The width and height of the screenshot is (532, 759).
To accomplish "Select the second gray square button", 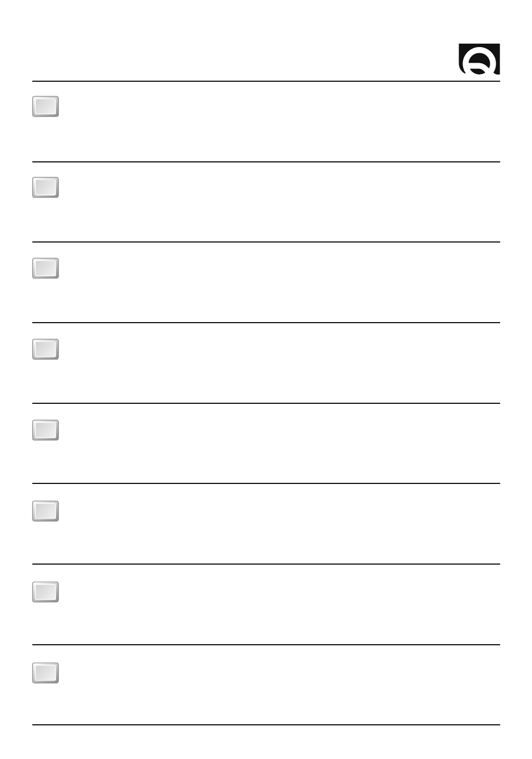I will coord(45,187).
